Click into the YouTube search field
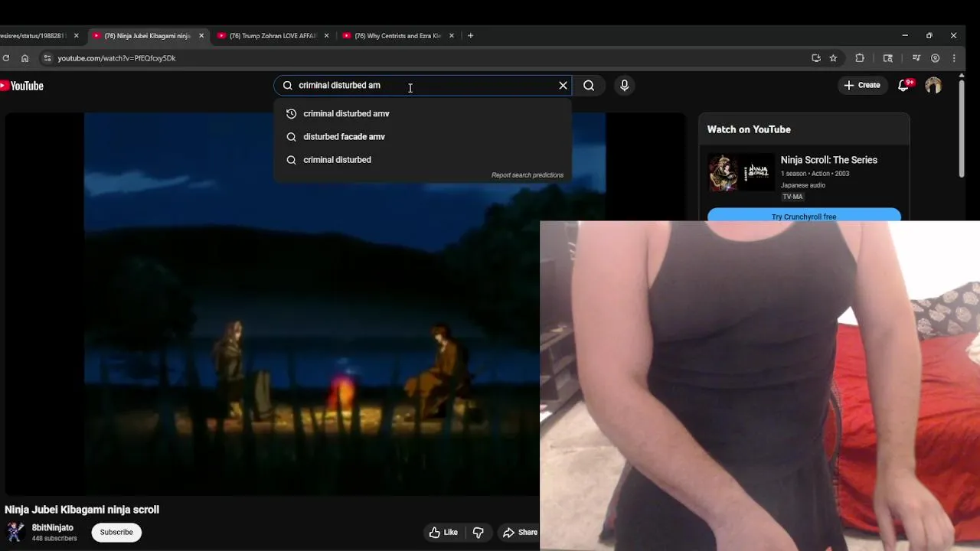Viewport: 980px width, 551px height. point(421,85)
